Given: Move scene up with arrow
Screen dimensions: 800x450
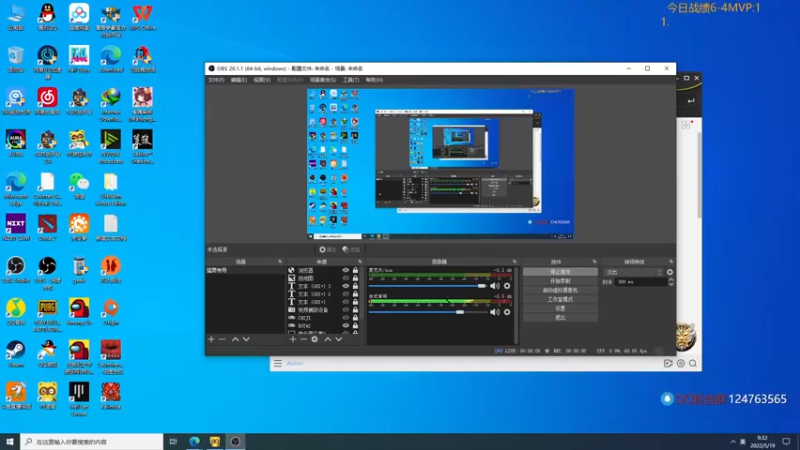Looking at the screenshot, I should tap(235, 339).
